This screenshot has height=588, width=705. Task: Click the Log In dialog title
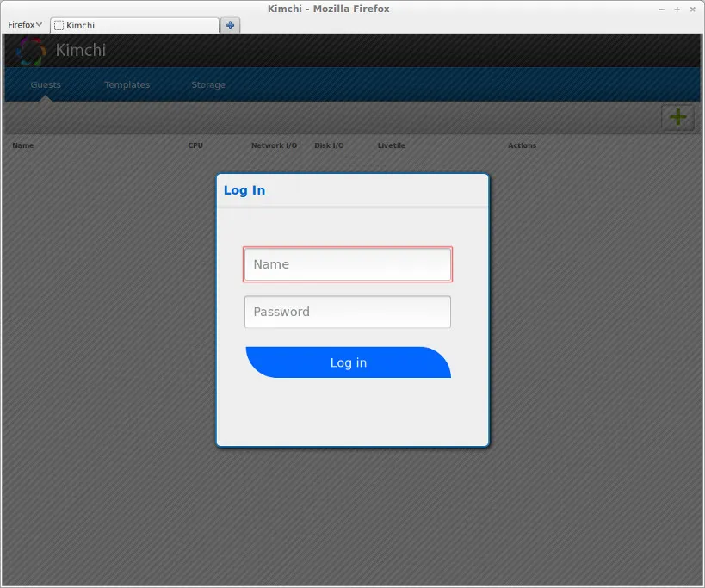pos(244,190)
